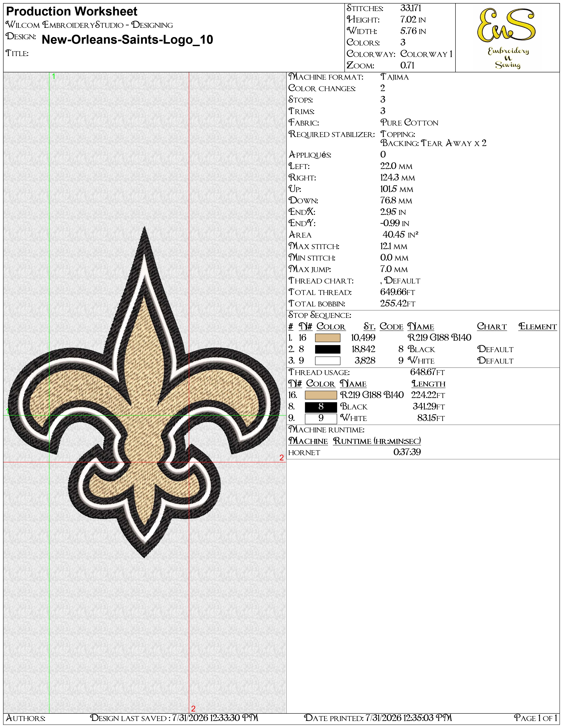Image resolution: width=563 pixels, height=728 pixels.
Task: Select thread length "83.15ft"
Action: [x=431, y=418]
